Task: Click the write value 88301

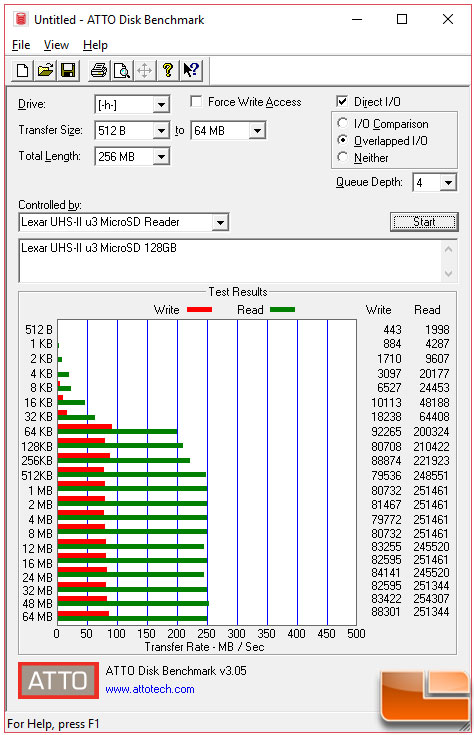Action: (x=386, y=612)
